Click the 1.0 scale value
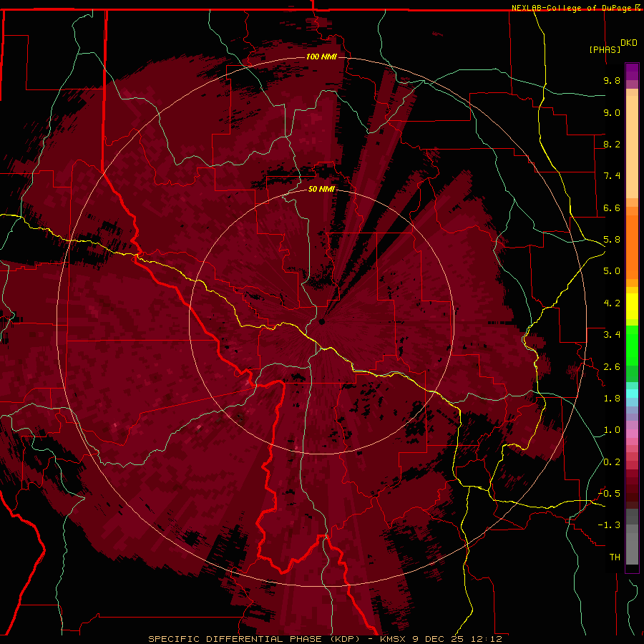Screen dimensions: 644x644 612,430
